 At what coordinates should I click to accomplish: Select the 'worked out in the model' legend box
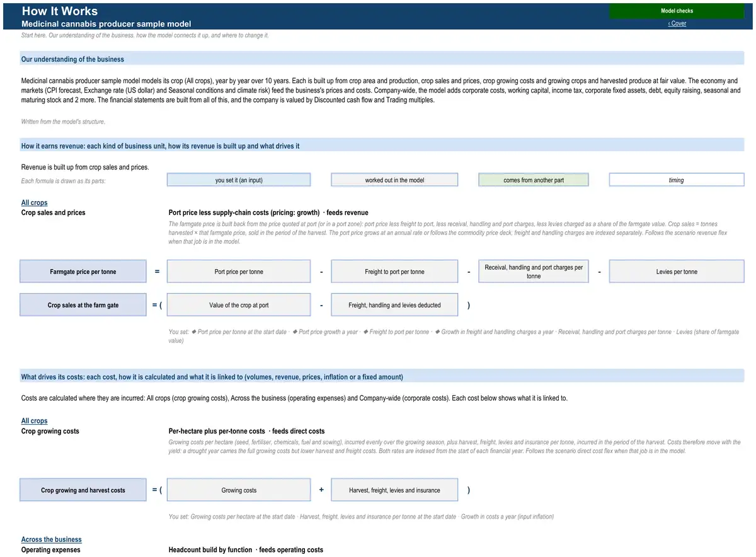[394, 180]
